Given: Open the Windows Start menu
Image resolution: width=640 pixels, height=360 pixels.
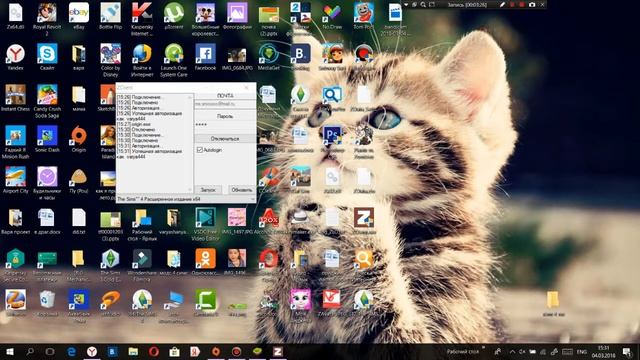Looking at the screenshot, I should tap(10, 351).
